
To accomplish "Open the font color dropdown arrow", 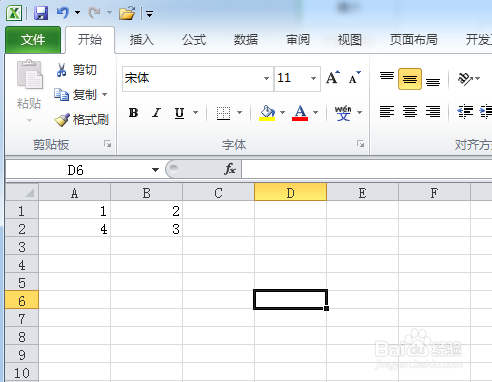I will 316,113.
